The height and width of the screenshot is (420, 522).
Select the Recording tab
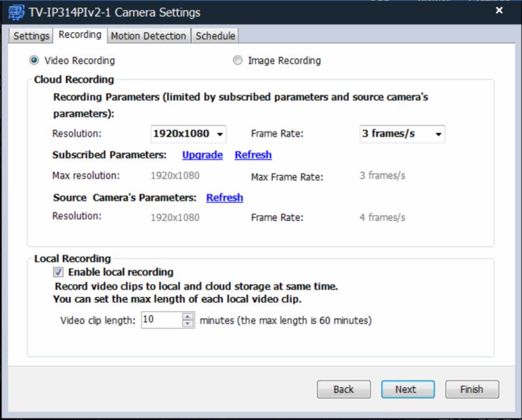(80, 35)
